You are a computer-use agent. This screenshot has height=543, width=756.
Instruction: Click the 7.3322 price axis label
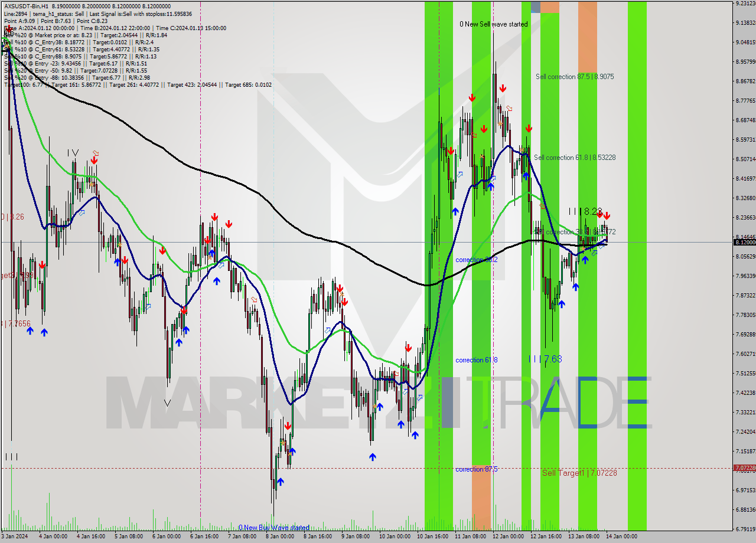point(745,412)
